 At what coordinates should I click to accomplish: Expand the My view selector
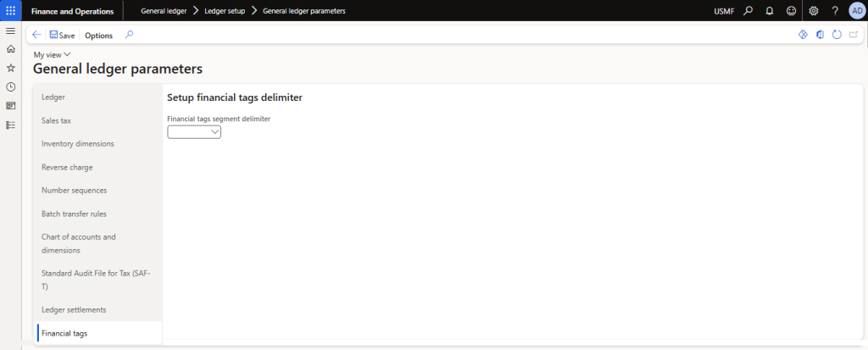52,54
